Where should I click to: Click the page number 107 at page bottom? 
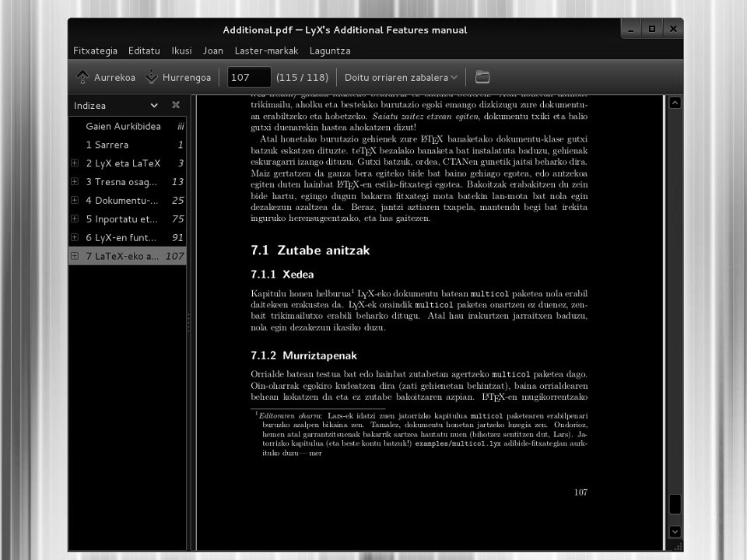tap(580, 492)
